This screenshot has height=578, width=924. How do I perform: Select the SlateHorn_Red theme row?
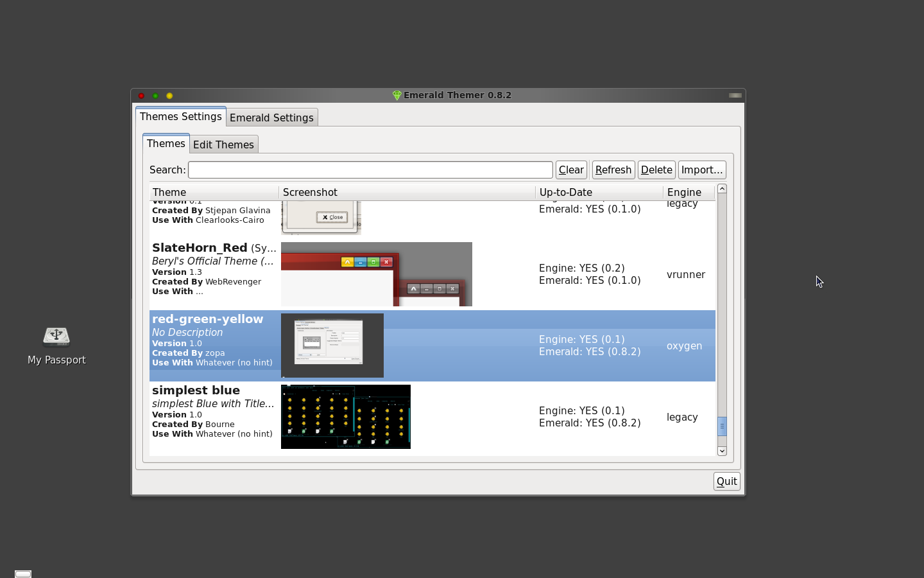(x=432, y=274)
